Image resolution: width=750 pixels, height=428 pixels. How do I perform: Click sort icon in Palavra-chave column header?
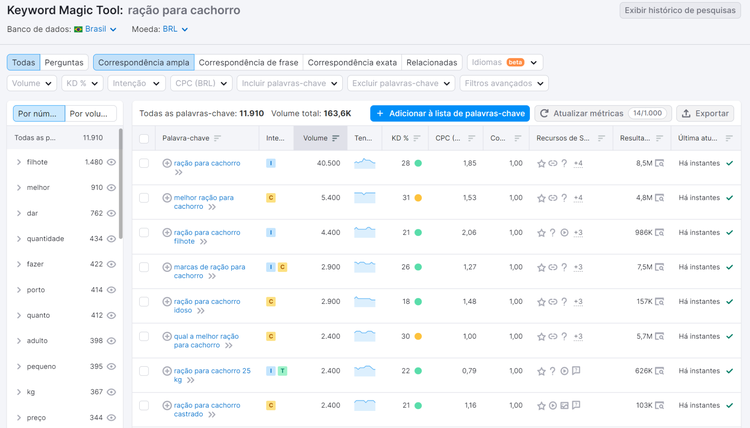pos(218,138)
